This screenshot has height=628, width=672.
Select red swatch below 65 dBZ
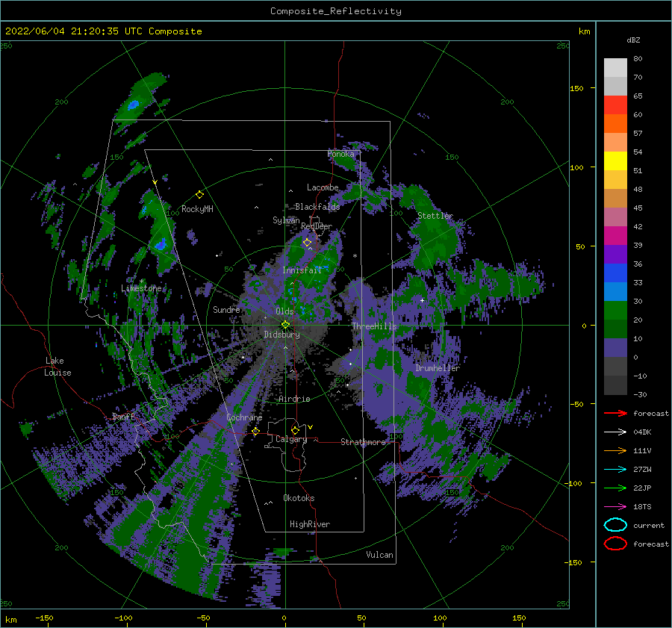pyautogui.click(x=615, y=105)
